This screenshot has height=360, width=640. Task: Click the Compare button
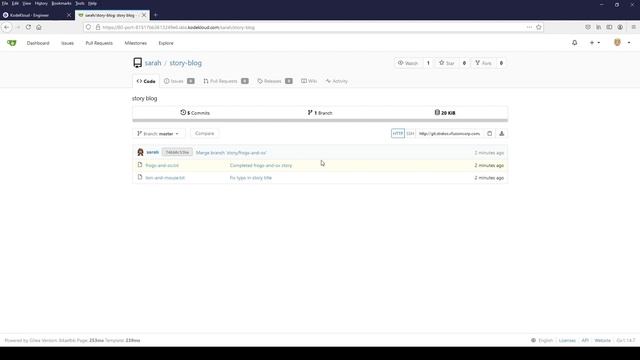(x=204, y=133)
